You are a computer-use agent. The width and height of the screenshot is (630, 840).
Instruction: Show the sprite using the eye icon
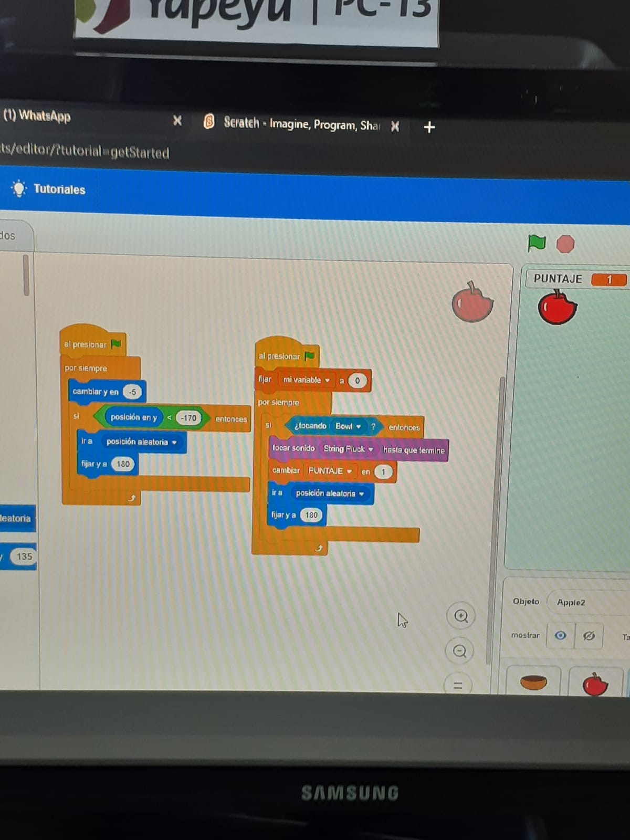pos(561,635)
